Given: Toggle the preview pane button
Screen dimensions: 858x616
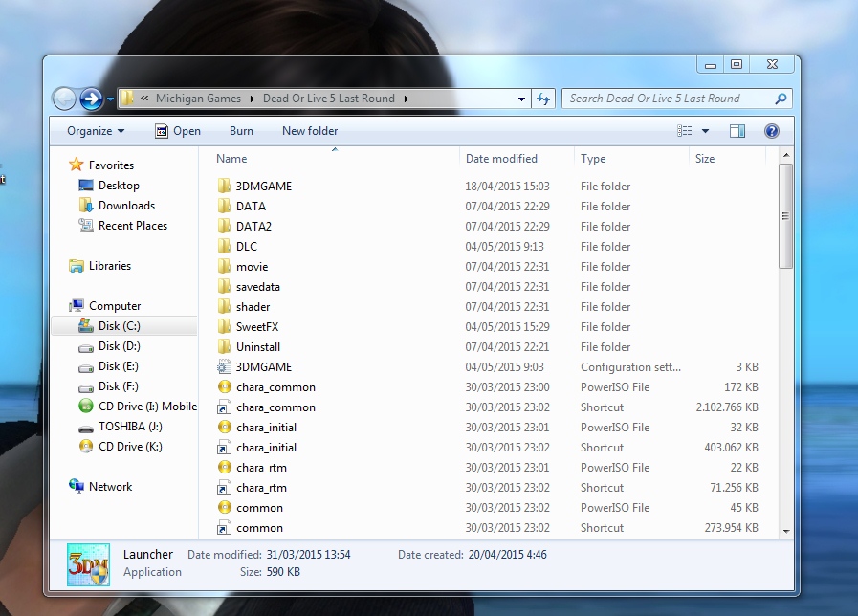Looking at the screenshot, I should (737, 131).
